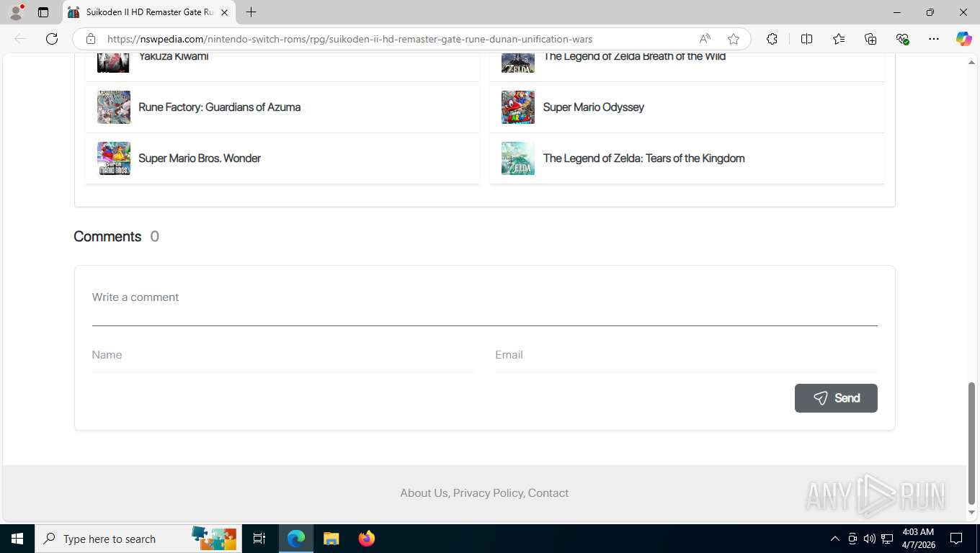980x553 pixels.
Task: Open the Contact footer link
Action: [548, 493]
